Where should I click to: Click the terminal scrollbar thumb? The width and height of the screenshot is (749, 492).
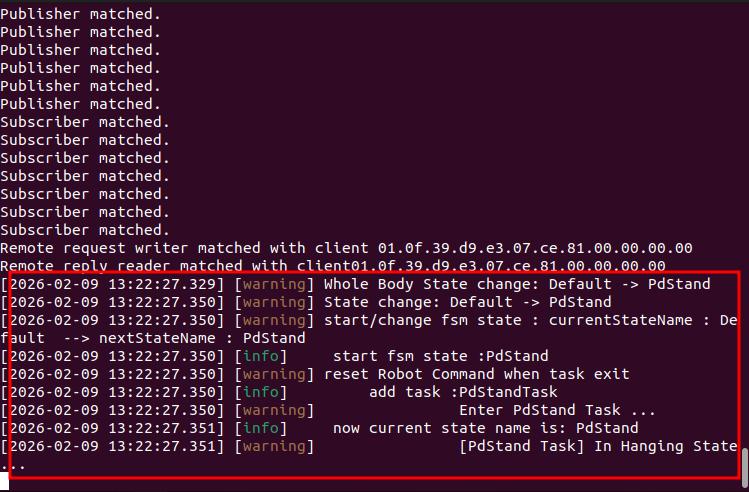pos(744,464)
